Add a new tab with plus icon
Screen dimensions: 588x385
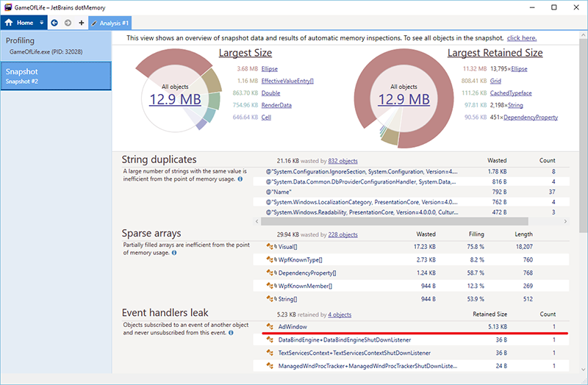point(81,23)
